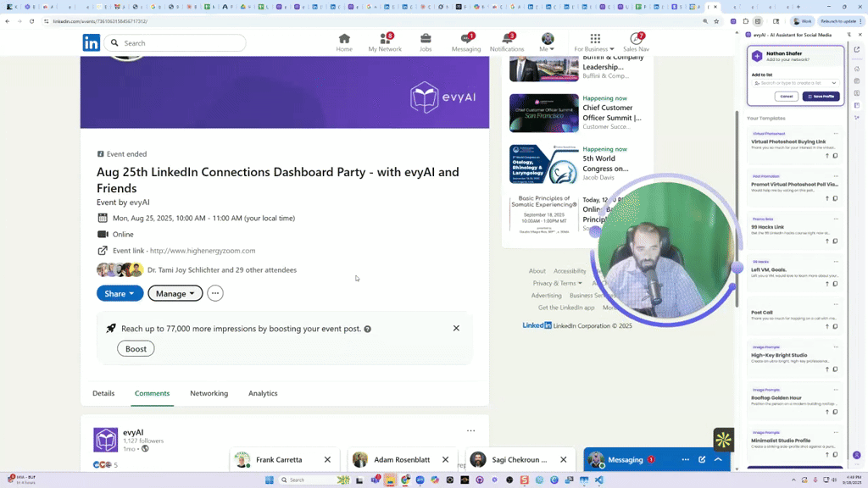Expand the Share dropdown on the event
The height and width of the screenshot is (488, 868).
coord(120,293)
